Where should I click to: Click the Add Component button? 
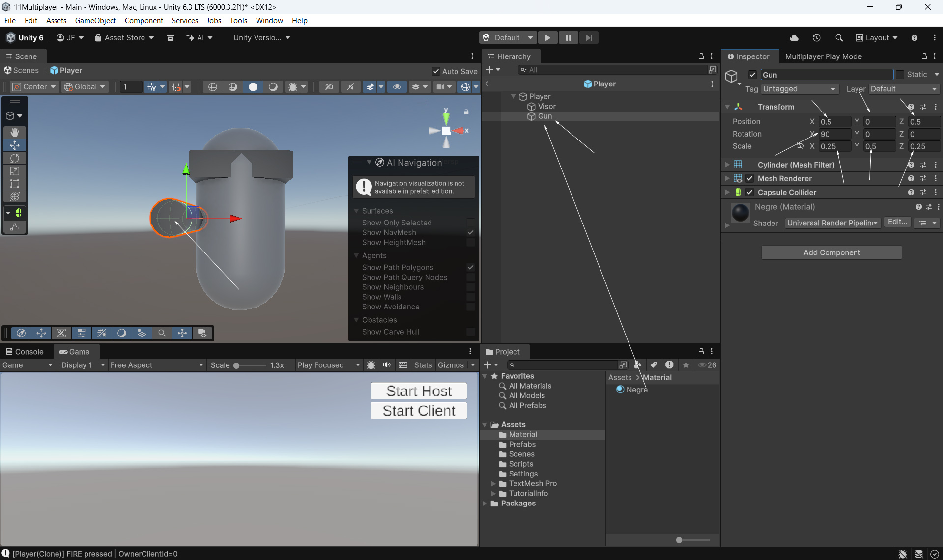click(x=831, y=252)
